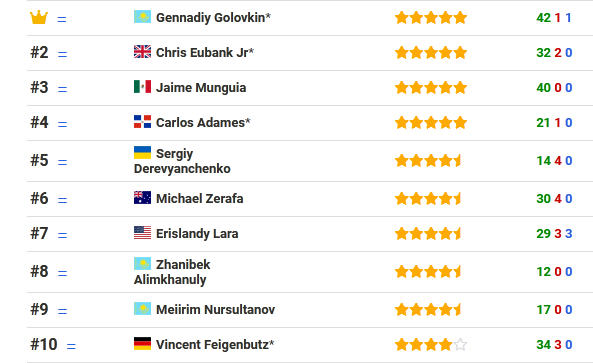Click the five-star rating for Chris Eubank Jr
The width and height of the screenshot is (593, 363).
coord(431,53)
